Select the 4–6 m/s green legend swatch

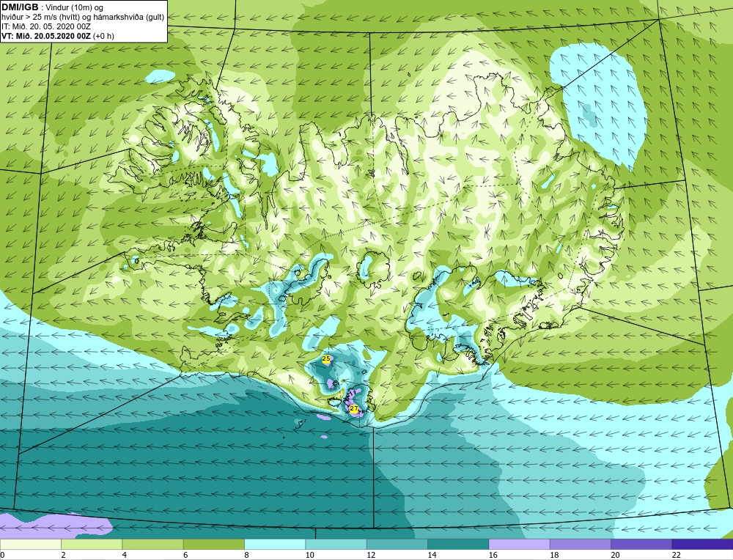point(153,544)
